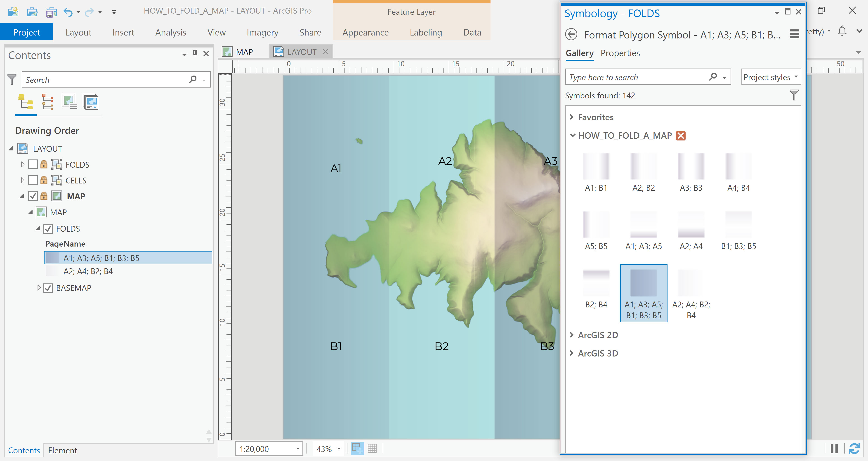Open the Symbology pane hamburger menu

[x=794, y=34]
